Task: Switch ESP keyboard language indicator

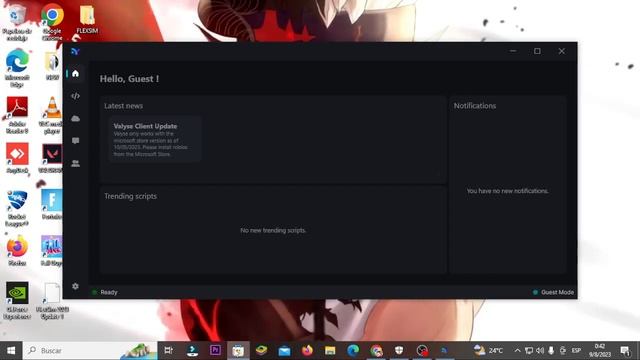Action: 576,351
